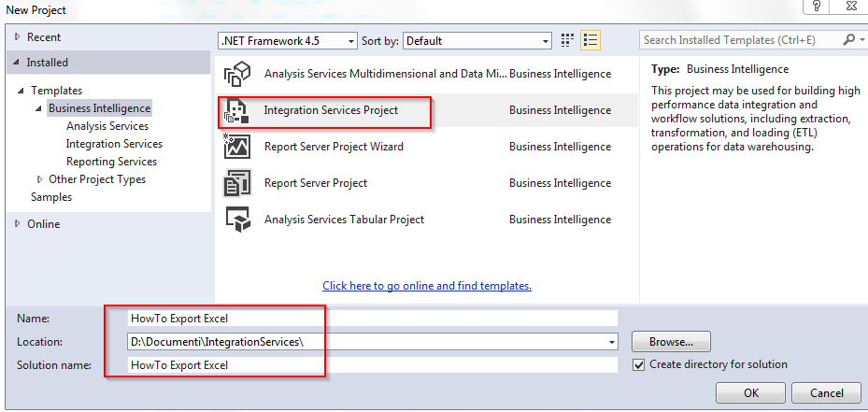Expand Other Project Types node

(39, 179)
